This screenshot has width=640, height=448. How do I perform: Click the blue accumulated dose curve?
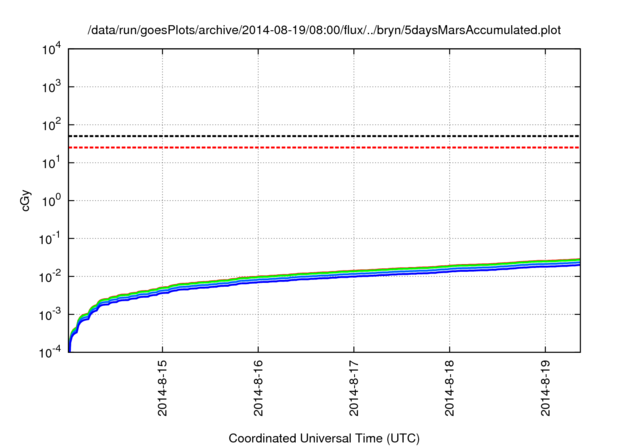point(324,278)
